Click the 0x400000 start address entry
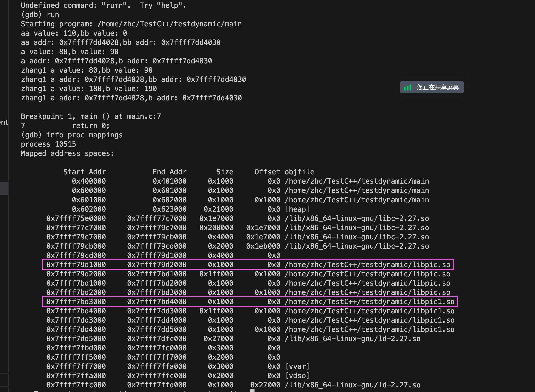 (x=89, y=181)
